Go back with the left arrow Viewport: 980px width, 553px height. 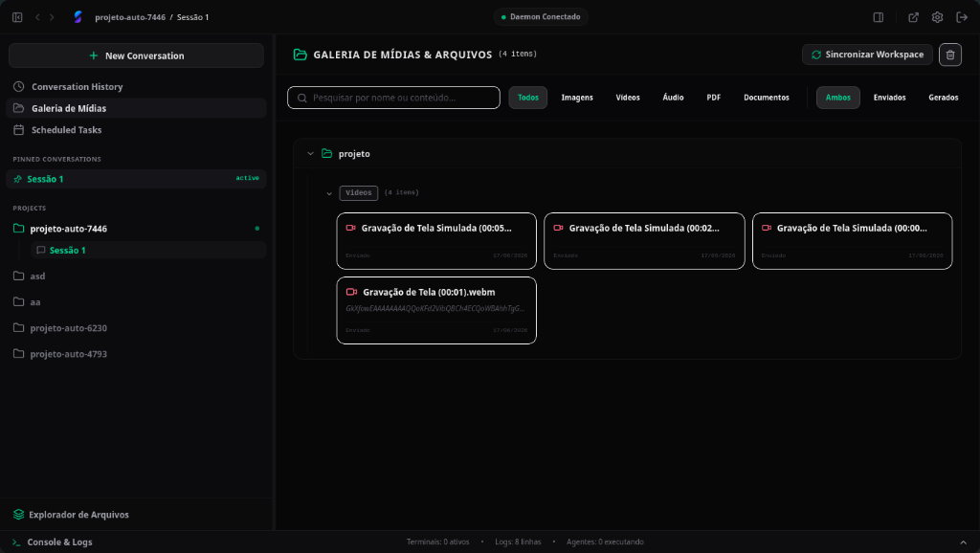pyautogui.click(x=37, y=17)
